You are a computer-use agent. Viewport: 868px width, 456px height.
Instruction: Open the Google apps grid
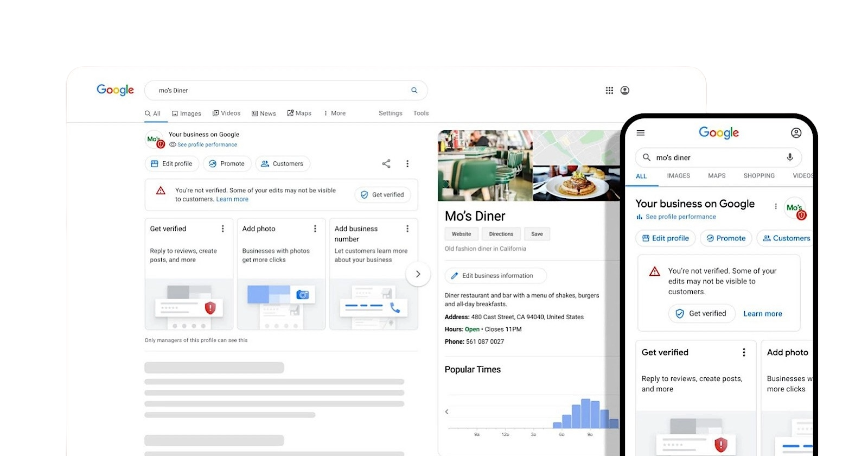(x=609, y=90)
